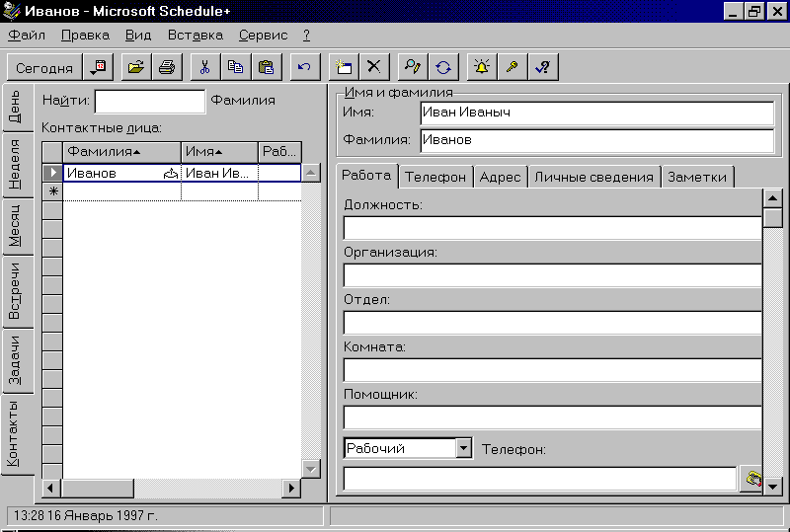
Task: Click the Комната input field
Action: [x=552, y=370]
